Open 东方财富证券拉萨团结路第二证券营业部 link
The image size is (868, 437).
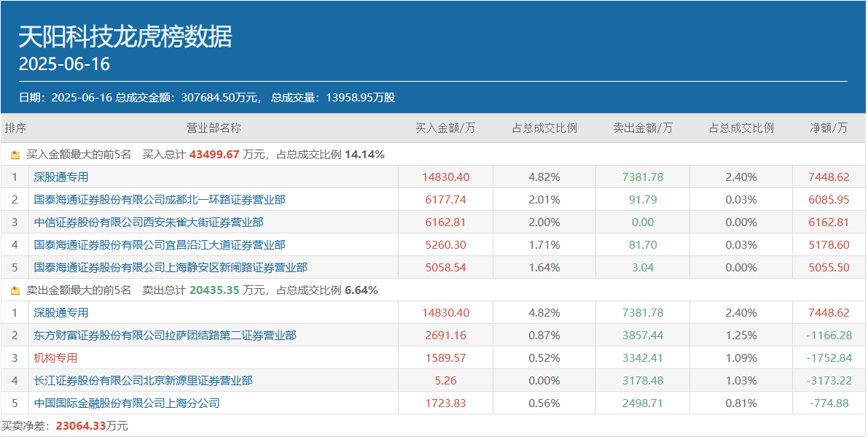[165, 335]
